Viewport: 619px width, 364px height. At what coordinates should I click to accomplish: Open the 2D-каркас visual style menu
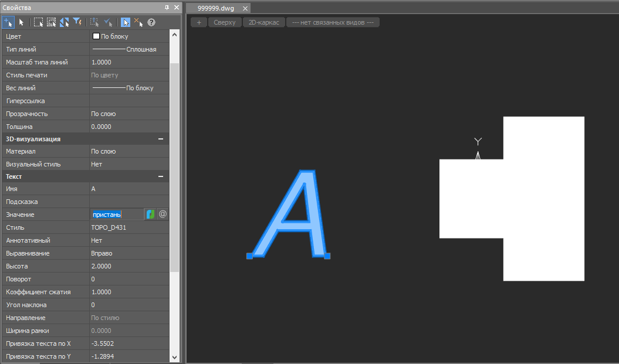click(x=264, y=22)
